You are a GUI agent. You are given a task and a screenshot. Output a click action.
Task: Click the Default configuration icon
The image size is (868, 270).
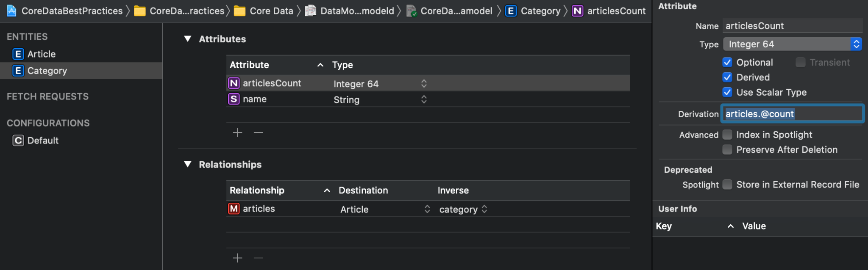18,141
